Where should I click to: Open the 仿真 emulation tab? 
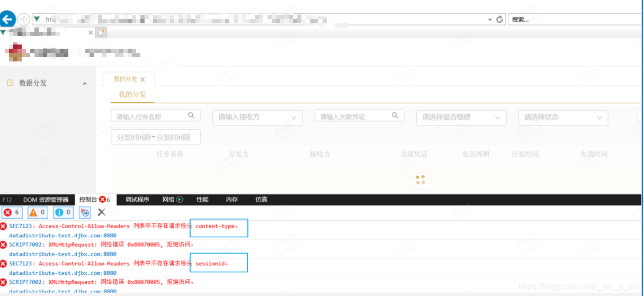262,200
